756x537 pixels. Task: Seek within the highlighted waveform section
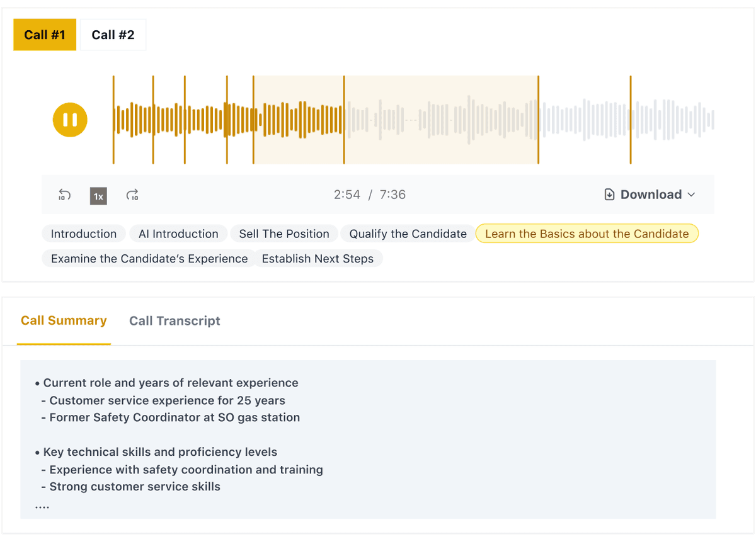(441, 120)
